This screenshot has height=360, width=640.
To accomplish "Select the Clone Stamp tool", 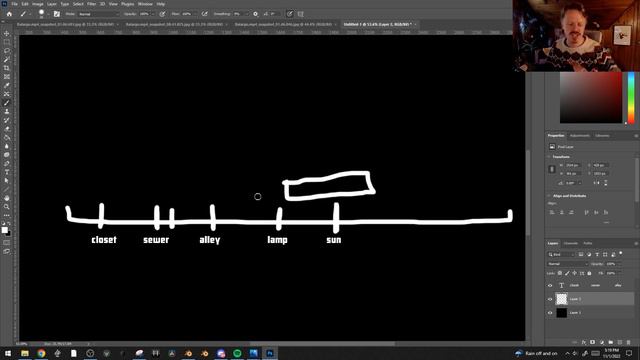I will point(7,111).
